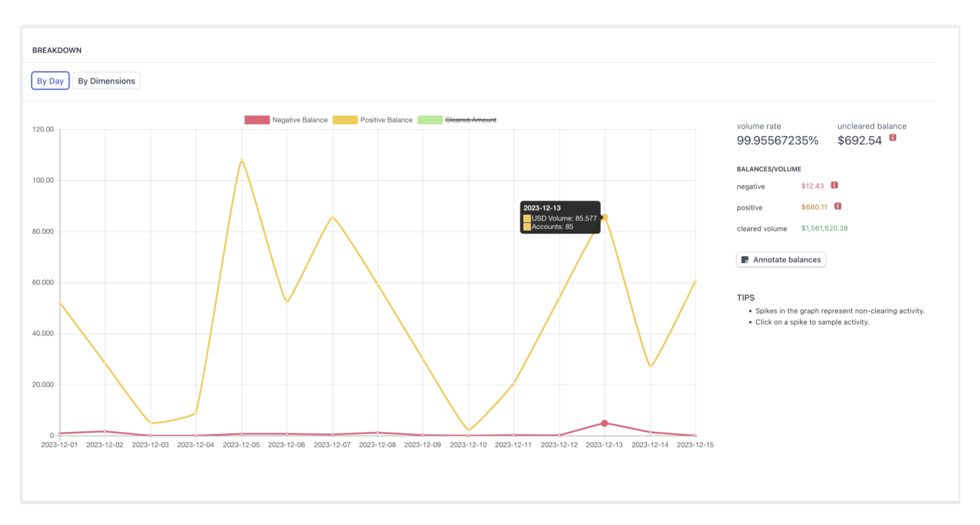The width and height of the screenshot is (980, 525).
Task: Click the TIPS heading
Action: (745, 298)
